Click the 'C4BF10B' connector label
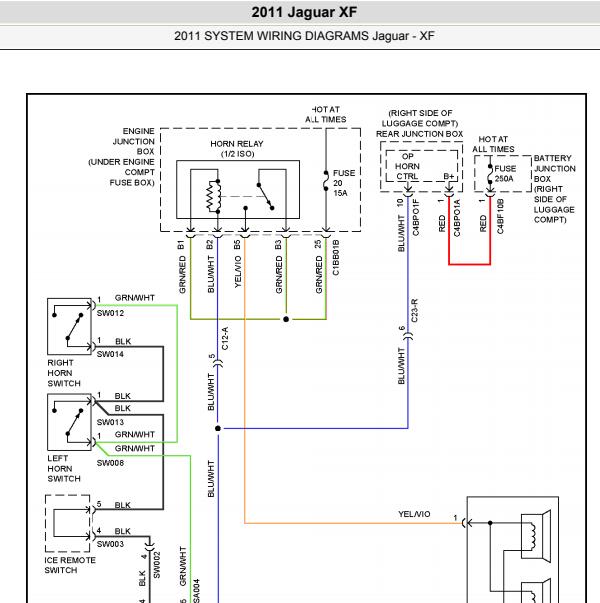 coord(500,216)
